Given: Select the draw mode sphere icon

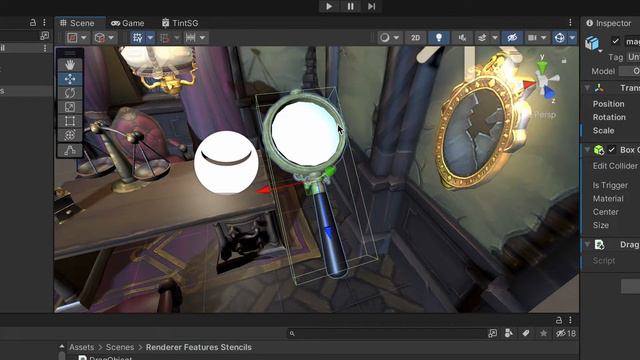Looking at the screenshot, I should pos(384,38).
